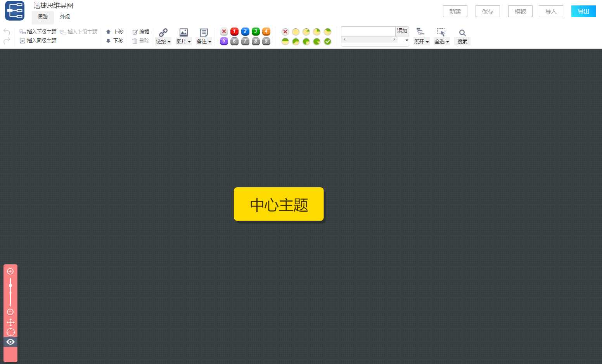
Task: Select the green priority 3 icon
Action: pos(256,31)
